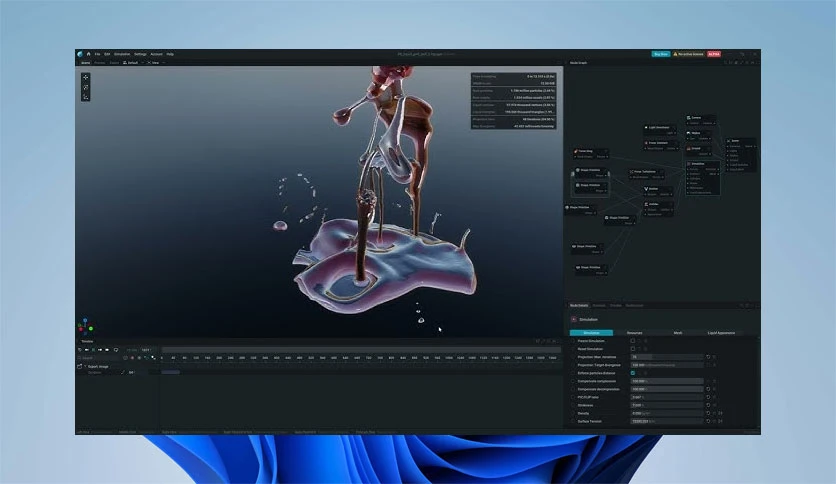Click the timeline search field

pyautogui.click(x=99, y=358)
